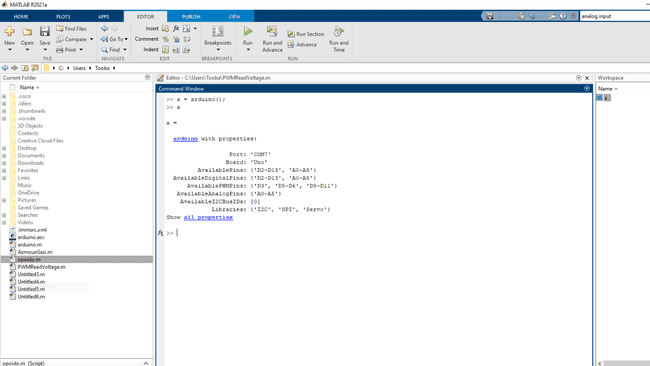This screenshot has width=650, height=366.
Task: Click Compare in File section
Action: (x=71, y=39)
